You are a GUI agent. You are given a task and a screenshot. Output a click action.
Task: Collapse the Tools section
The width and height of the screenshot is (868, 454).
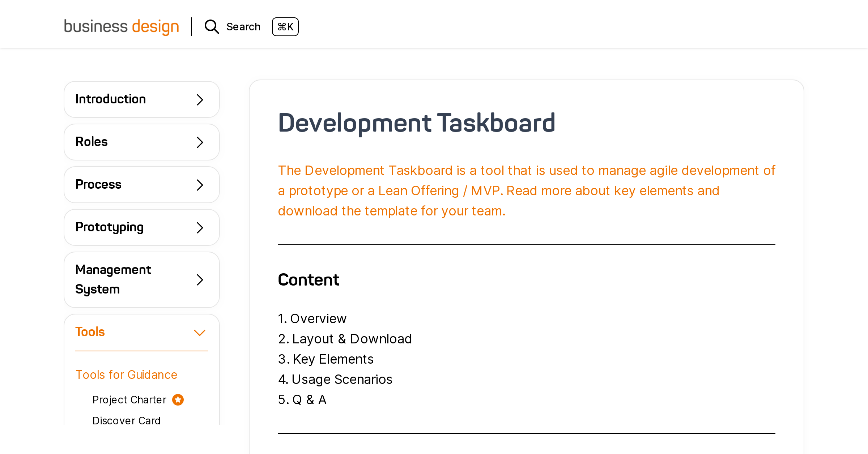(x=199, y=332)
